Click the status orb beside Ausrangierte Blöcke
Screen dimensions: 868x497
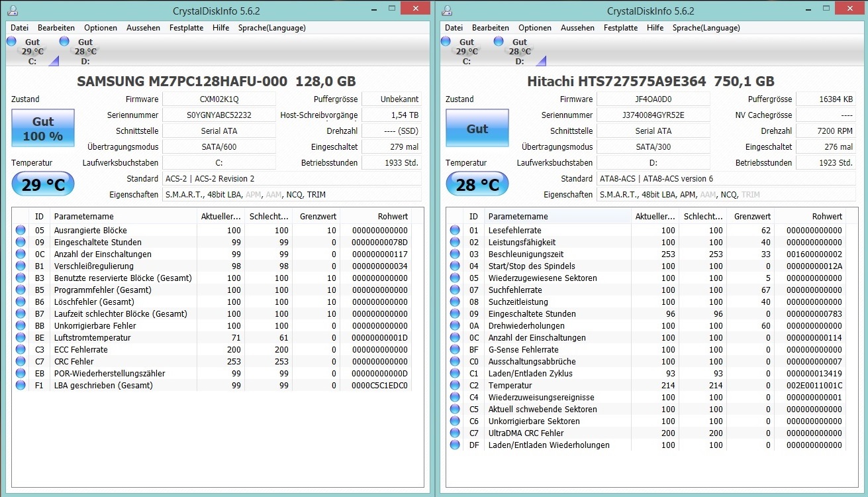(21, 231)
